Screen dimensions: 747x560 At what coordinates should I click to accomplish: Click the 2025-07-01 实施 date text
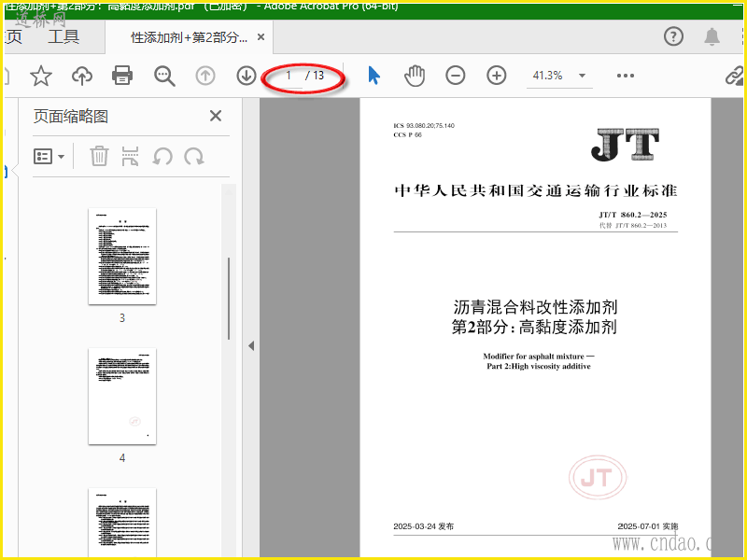coord(648,526)
